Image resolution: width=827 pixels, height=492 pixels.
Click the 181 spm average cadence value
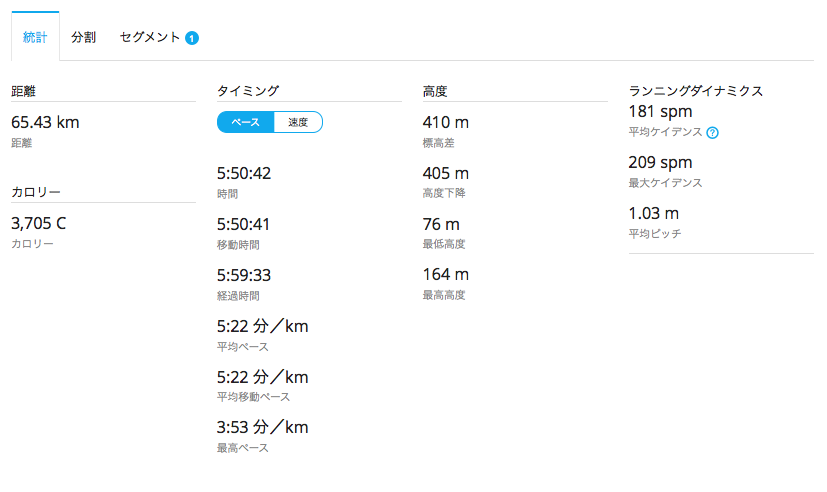(x=660, y=112)
